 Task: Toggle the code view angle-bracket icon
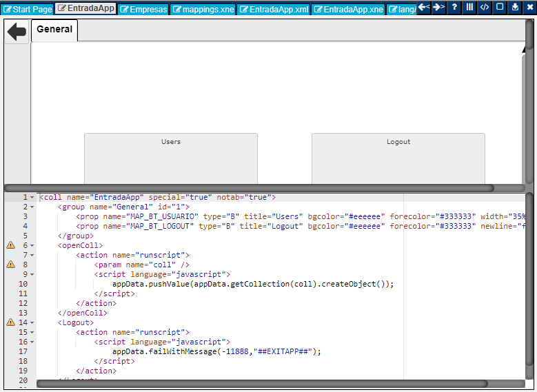pos(485,7)
